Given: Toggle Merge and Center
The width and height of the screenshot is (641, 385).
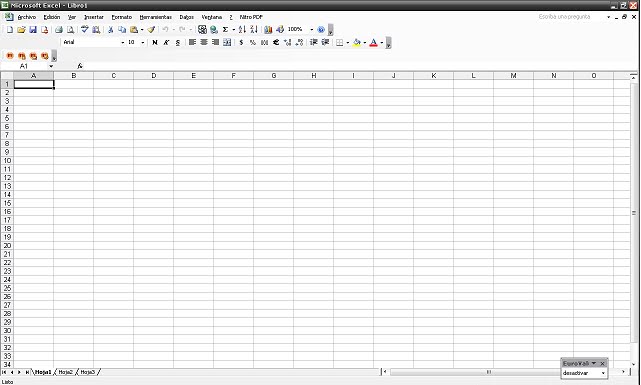Looking at the screenshot, I should pos(227,43).
